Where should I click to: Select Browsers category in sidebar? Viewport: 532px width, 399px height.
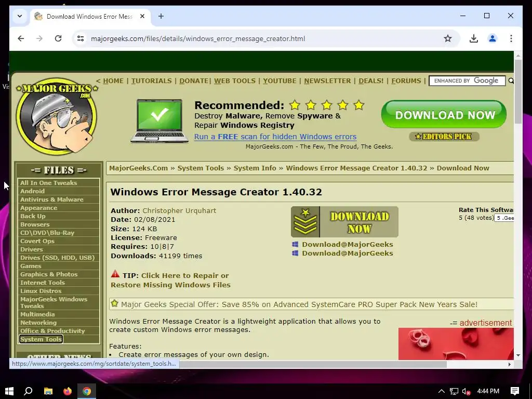pos(35,224)
